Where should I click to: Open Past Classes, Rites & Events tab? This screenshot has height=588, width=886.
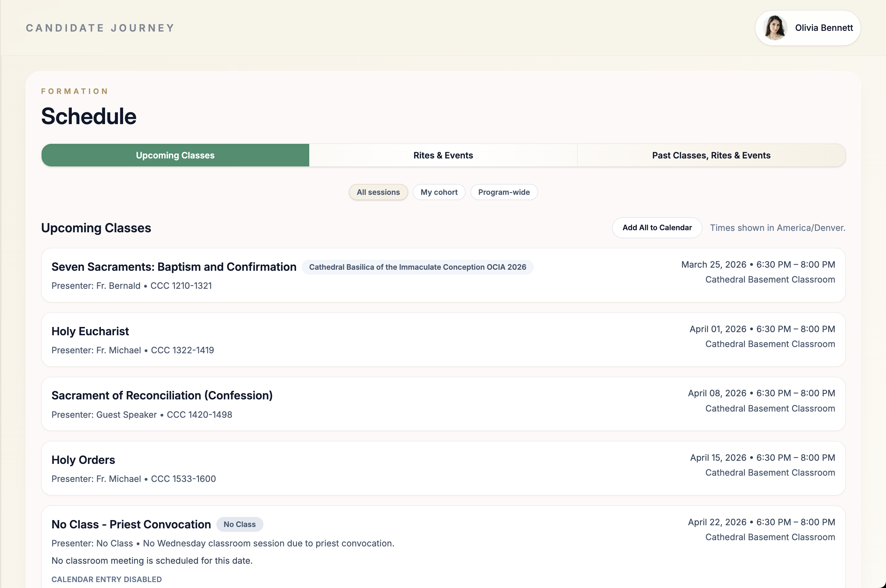tap(711, 155)
